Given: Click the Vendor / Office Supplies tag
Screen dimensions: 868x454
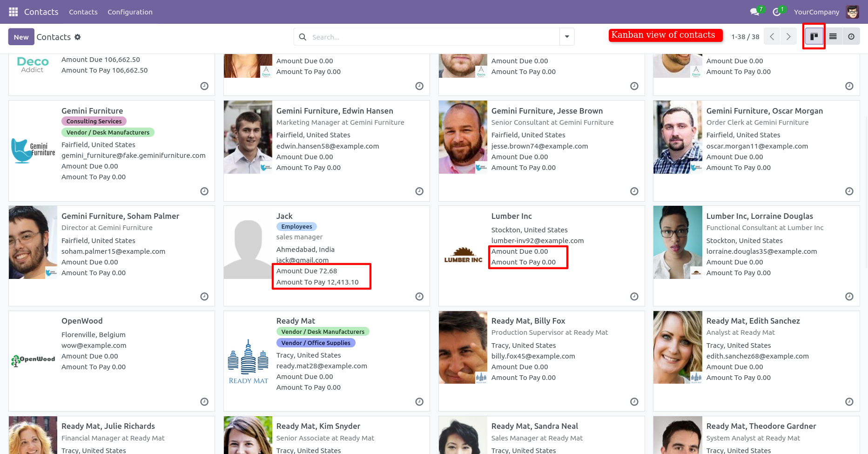Looking at the screenshot, I should click(x=316, y=343).
